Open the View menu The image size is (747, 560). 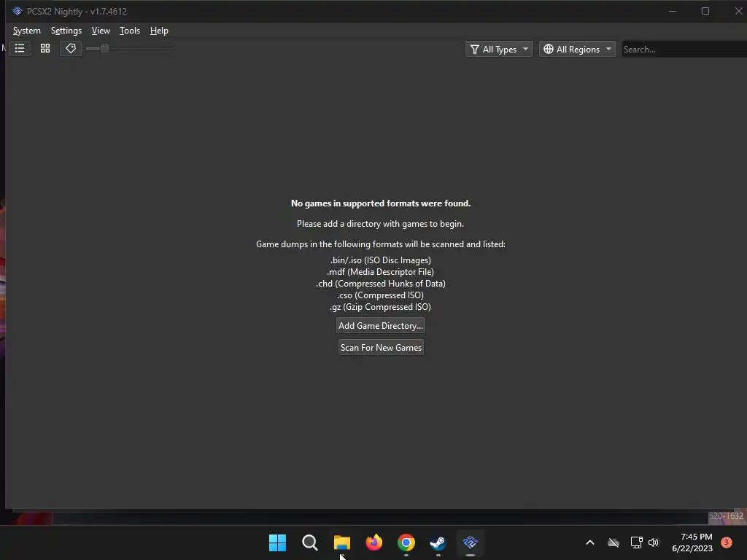(x=101, y=31)
